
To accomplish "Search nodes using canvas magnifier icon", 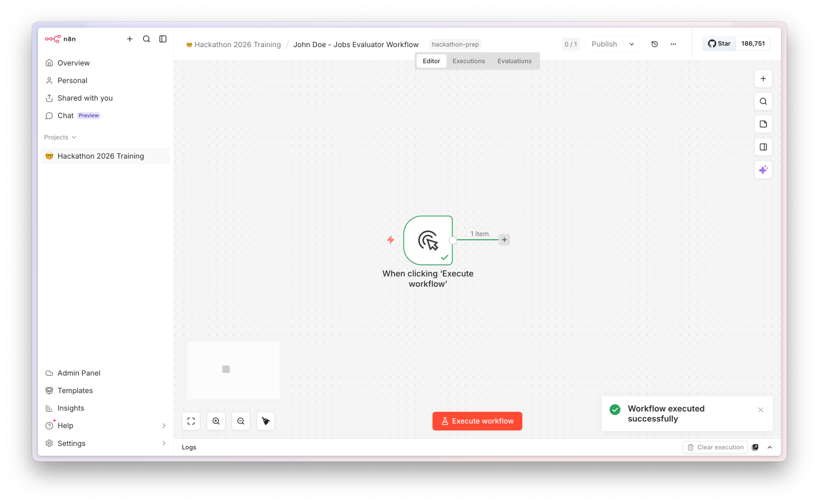I will click(763, 101).
